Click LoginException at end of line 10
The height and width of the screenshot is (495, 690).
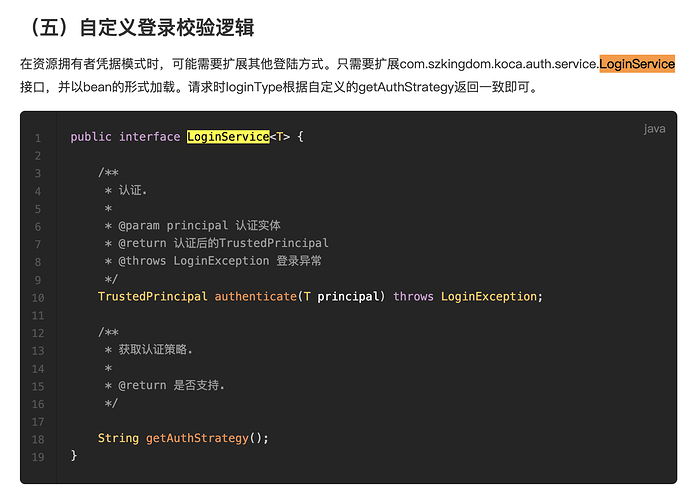coord(489,297)
